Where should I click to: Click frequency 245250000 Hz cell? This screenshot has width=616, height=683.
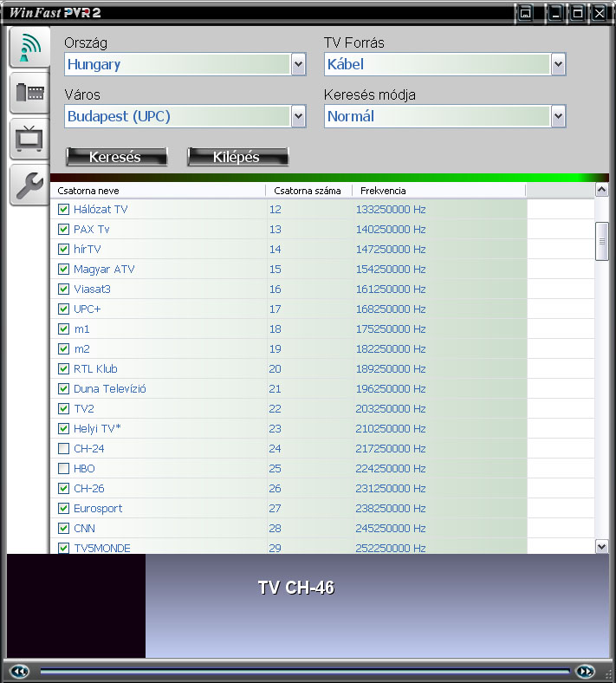391,529
